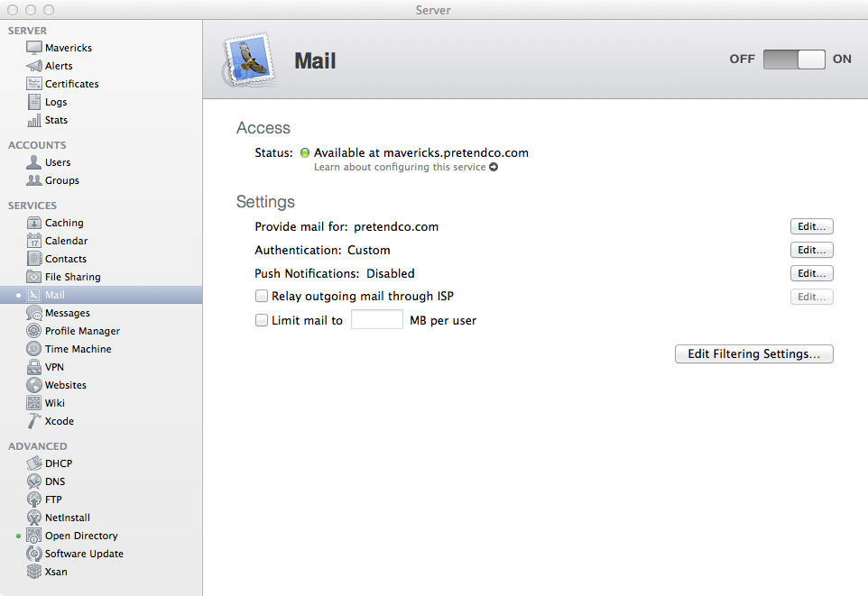This screenshot has width=868, height=596.
Task: Open the Stats bar chart icon
Action: pos(33,120)
